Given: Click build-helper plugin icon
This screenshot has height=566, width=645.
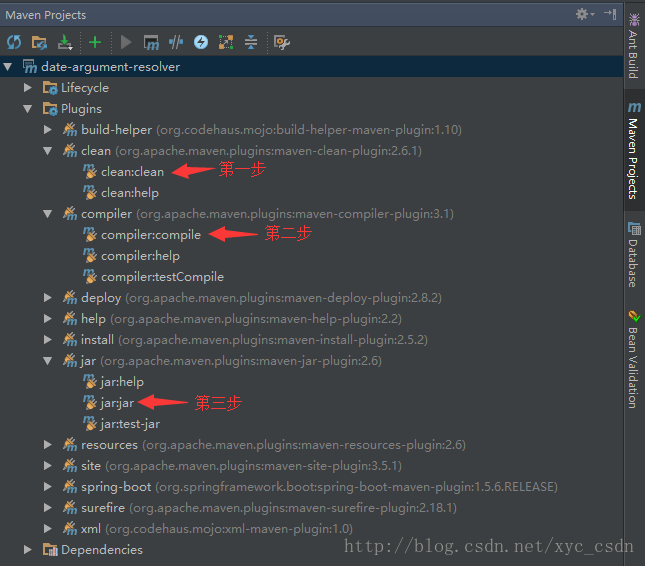Looking at the screenshot, I should click(70, 130).
